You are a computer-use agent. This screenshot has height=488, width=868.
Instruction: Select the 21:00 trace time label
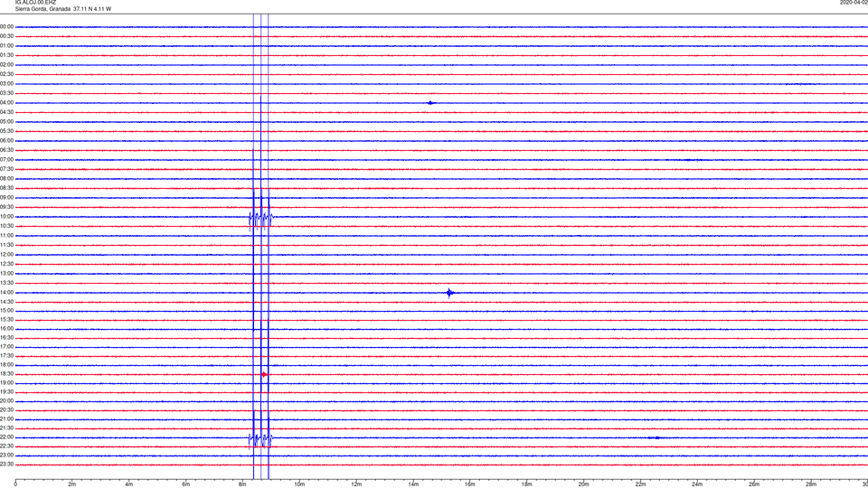6,418
